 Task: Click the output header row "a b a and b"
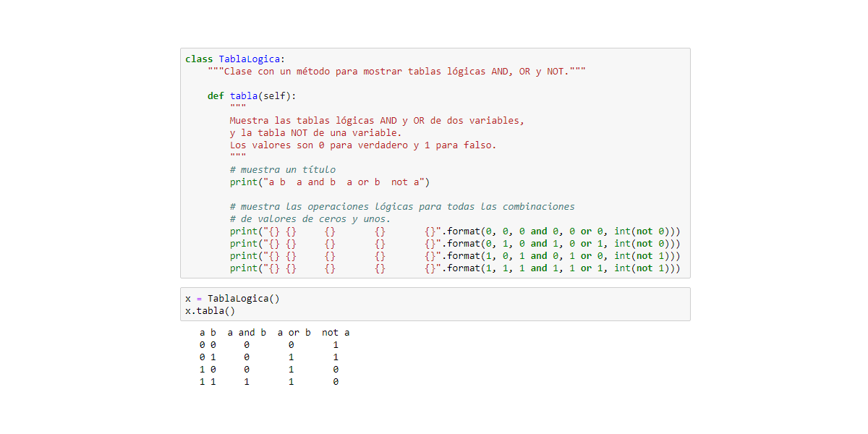(x=274, y=333)
